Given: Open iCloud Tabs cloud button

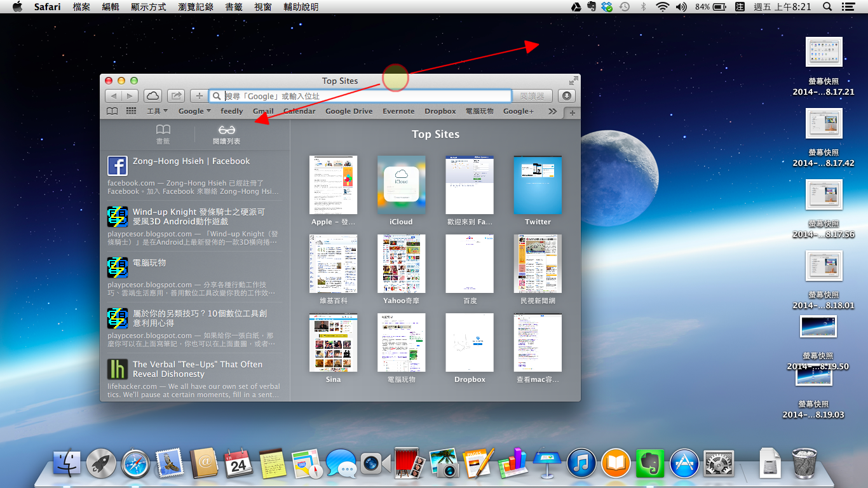Looking at the screenshot, I should tap(153, 96).
